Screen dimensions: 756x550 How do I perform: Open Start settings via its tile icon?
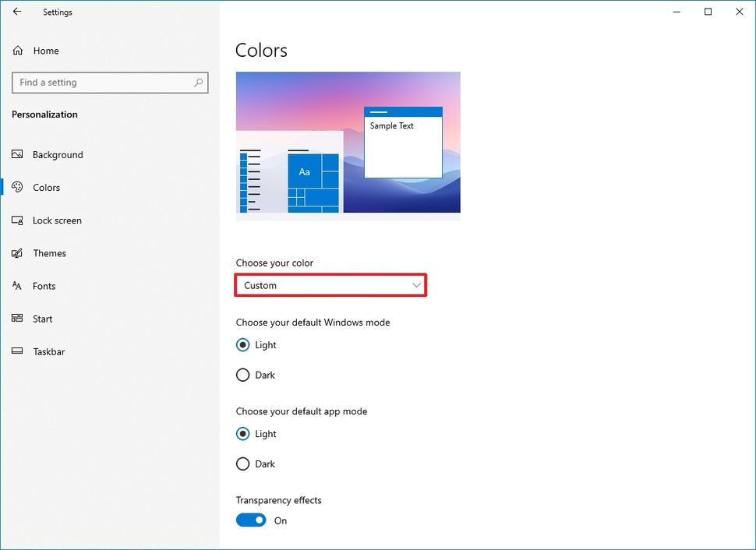[17, 319]
